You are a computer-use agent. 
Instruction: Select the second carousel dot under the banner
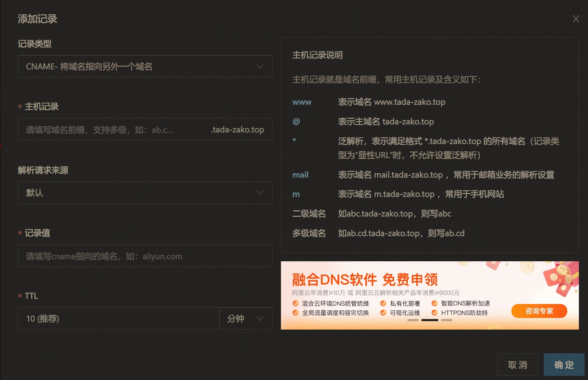[430, 320]
